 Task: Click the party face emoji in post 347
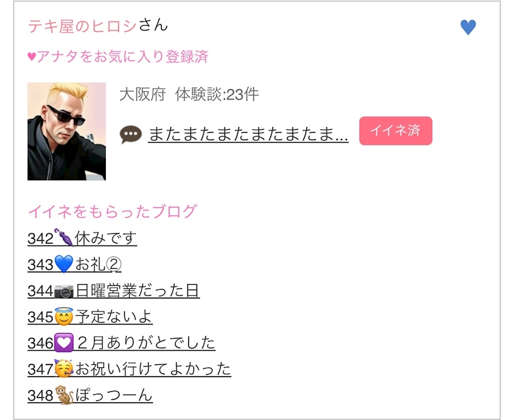coord(64,369)
